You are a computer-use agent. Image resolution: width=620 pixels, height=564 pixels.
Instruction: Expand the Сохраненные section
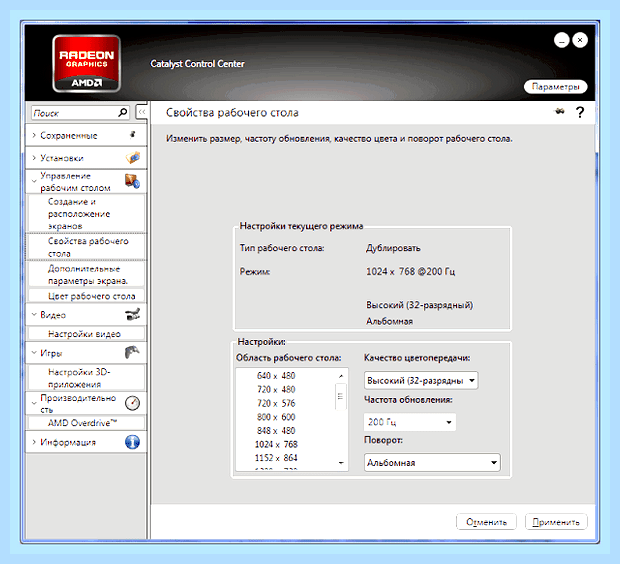click(x=34, y=135)
